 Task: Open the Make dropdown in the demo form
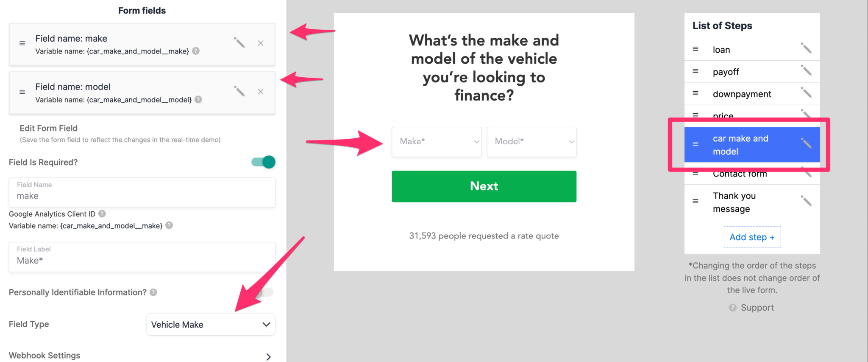(436, 142)
